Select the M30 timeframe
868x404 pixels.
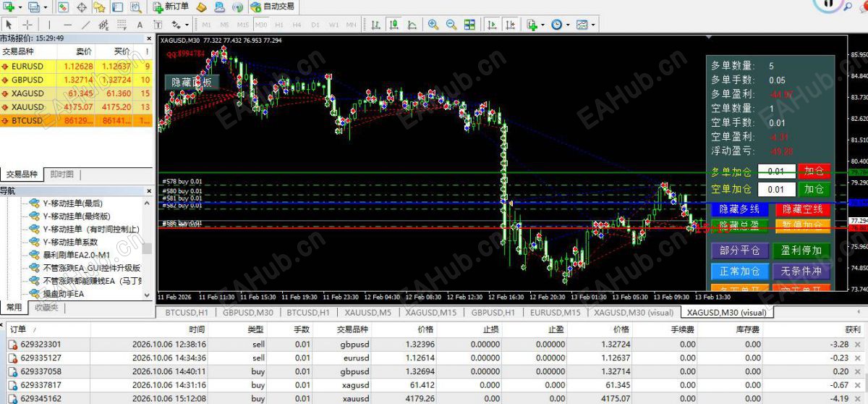(261, 25)
